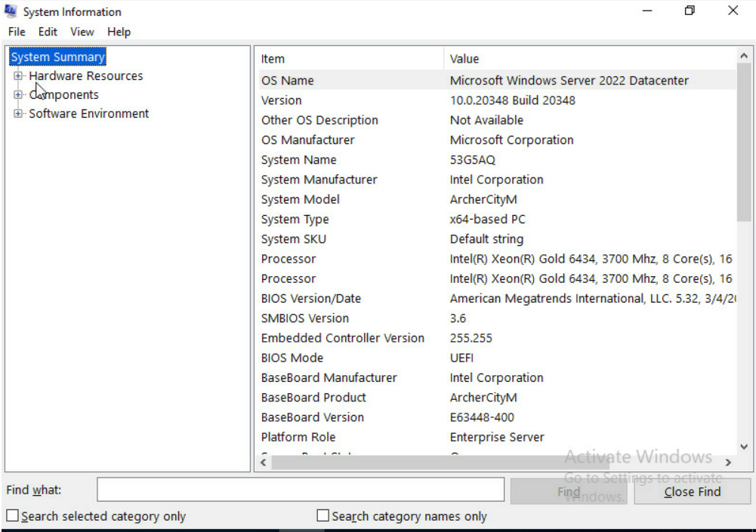This screenshot has height=532, width=756.
Task: Select the OS Manufacturer row
Action: click(497, 140)
